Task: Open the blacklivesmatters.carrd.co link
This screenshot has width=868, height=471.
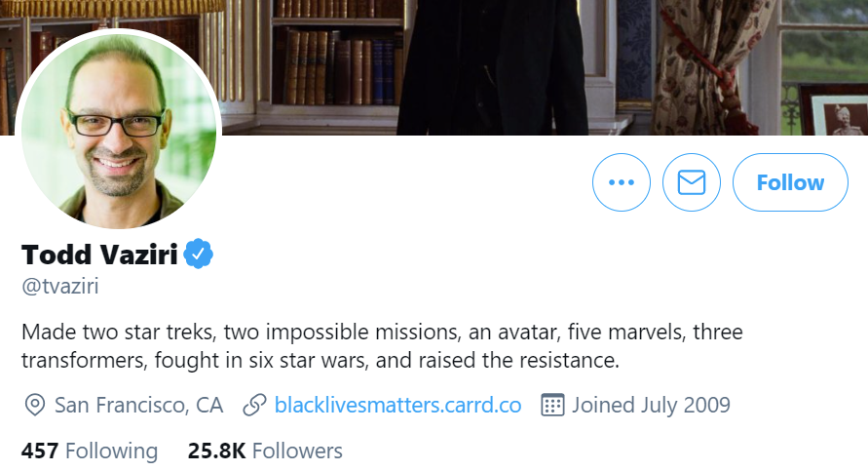Action: [x=397, y=405]
